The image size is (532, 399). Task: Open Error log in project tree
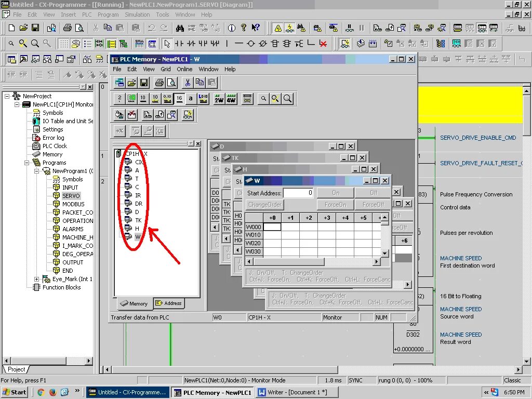click(54, 138)
